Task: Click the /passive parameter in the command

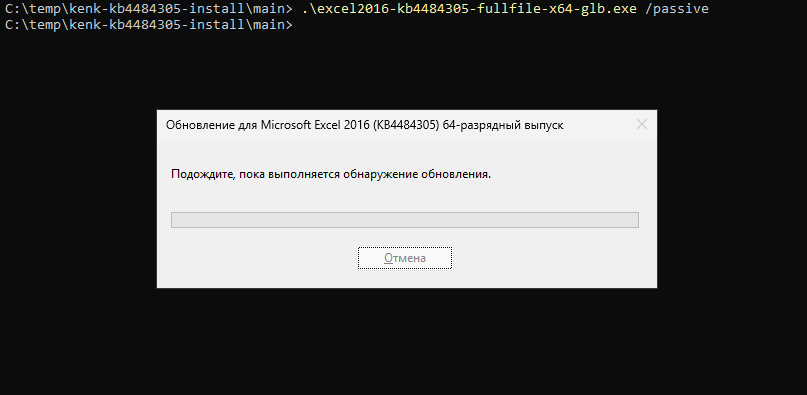Action: coord(676,9)
